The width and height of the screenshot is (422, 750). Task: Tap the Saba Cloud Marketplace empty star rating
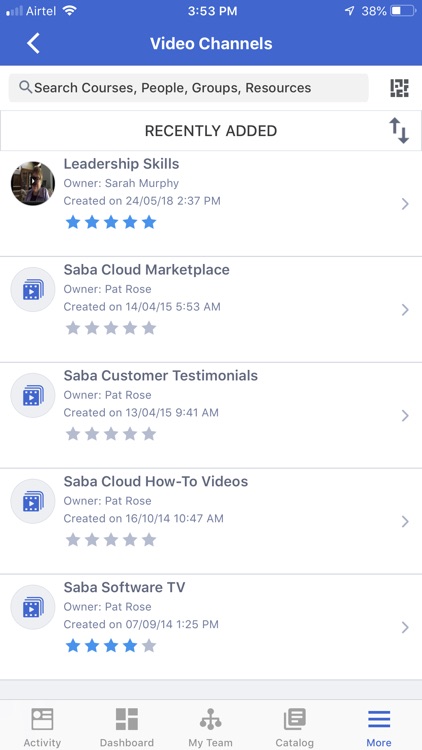111,328
